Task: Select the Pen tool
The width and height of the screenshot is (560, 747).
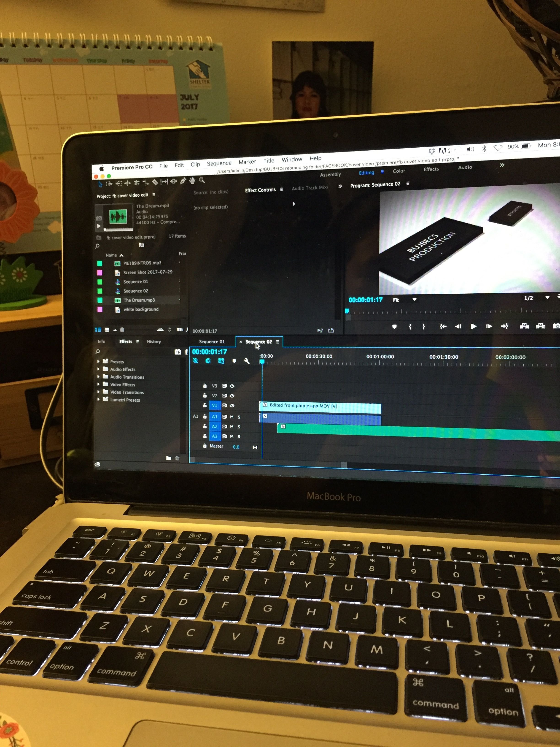Action: (x=183, y=181)
